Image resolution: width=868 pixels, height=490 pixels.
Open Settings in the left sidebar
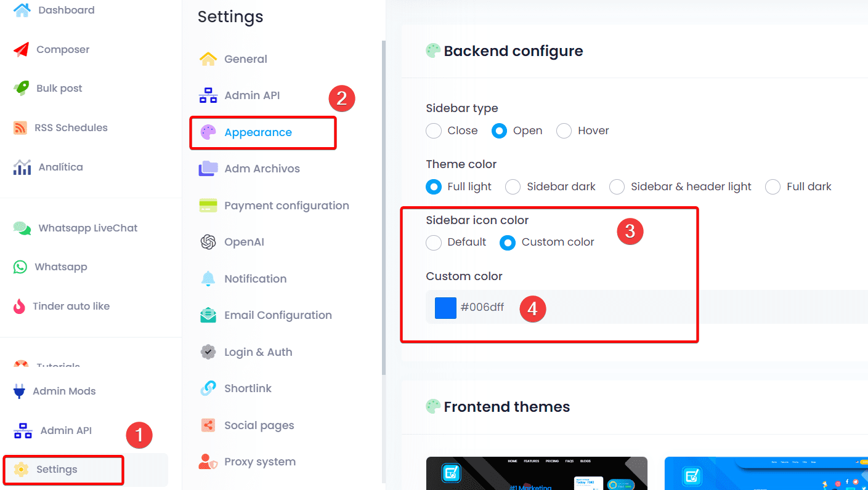coord(56,469)
